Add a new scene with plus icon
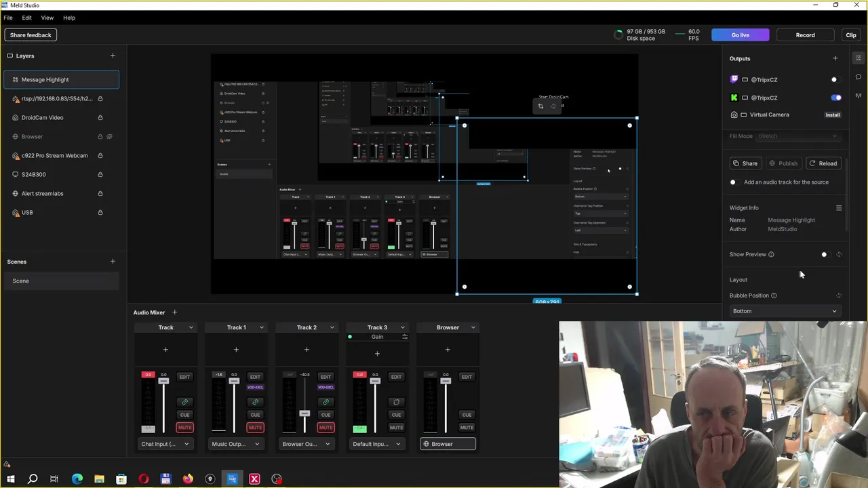This screenshot has width=868, height=488. click(113, 262)
